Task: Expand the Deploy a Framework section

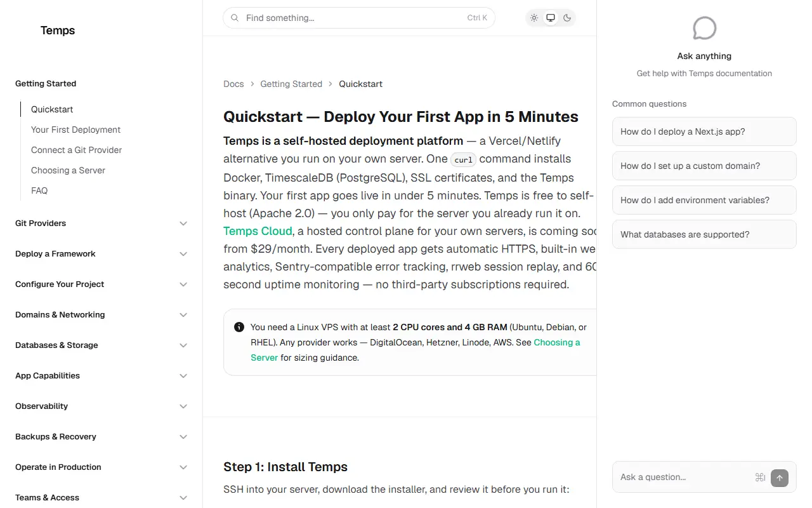Action: point(101,254)
